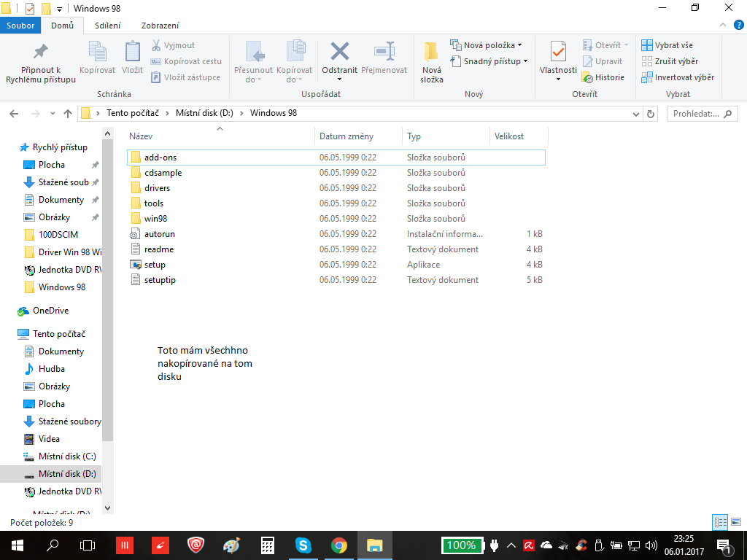Click the refresh button beside the address bar
The height and width of the screenshot is (560, 747).
(650, 114)
